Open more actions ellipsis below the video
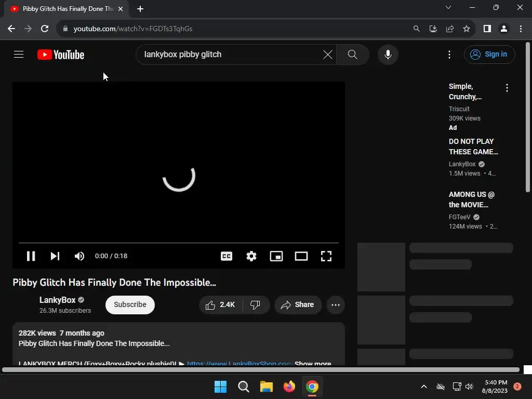532x399 pixels. point(336,304)
